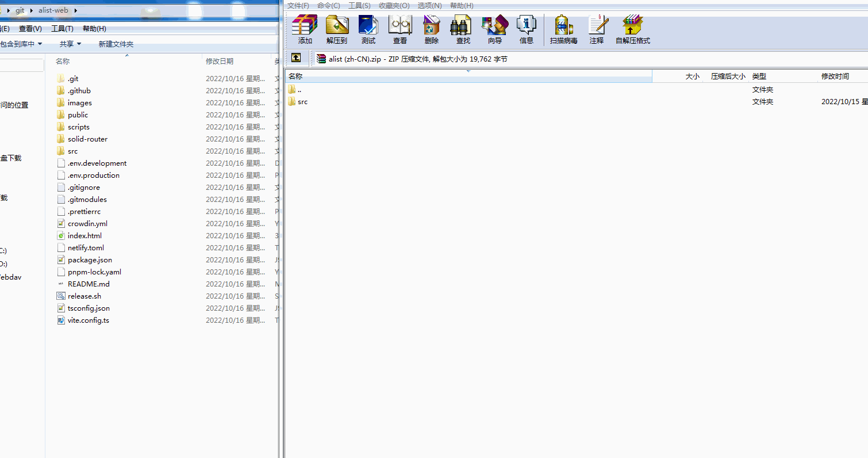Go up one folder level in the archive
Image resolution: width=868 pixels, height=458 pixels.
(x=296, y=58)
